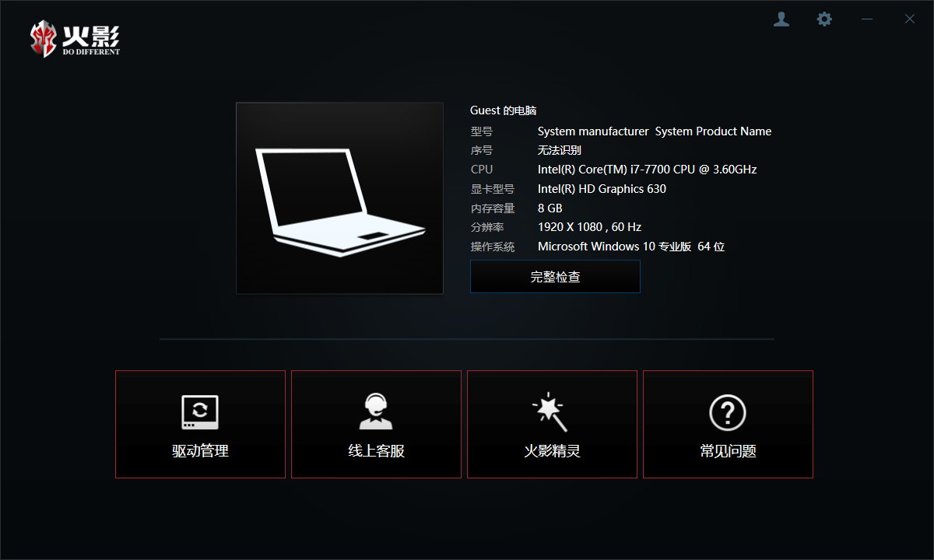This screenshot has width=934, height=560.
Task: Click the '序号' label
Action: 482,150
